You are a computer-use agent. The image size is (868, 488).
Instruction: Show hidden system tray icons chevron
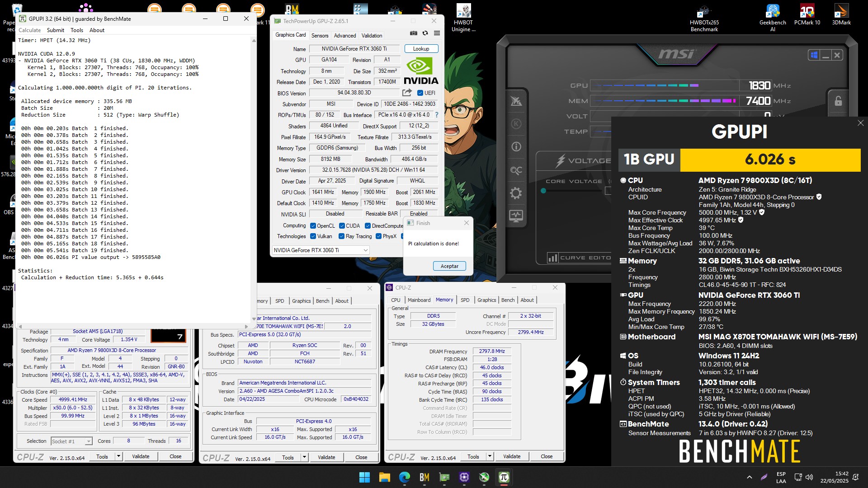tap(749, 477)
